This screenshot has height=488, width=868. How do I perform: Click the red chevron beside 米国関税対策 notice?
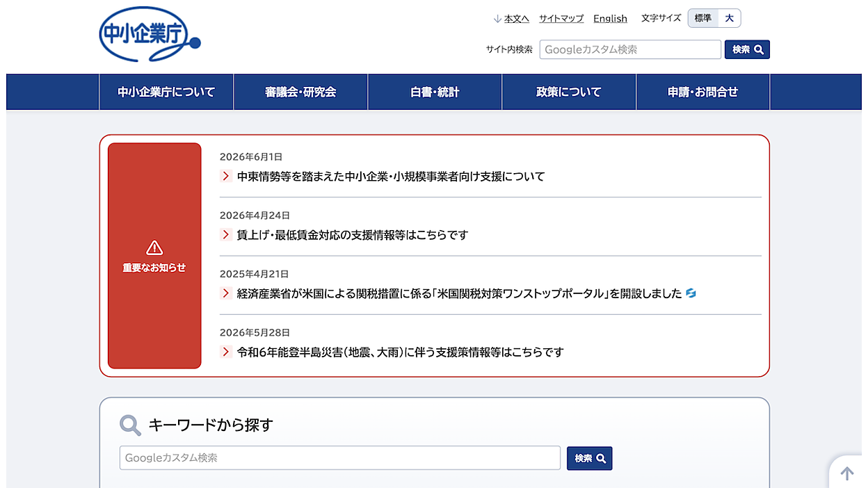coord(226,293)
